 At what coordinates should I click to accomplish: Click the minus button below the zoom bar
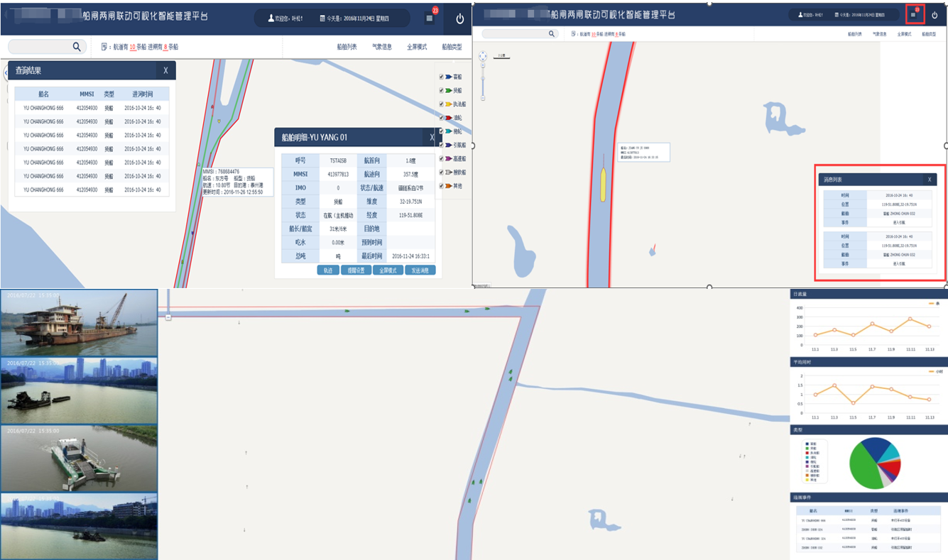pos(482,98)
